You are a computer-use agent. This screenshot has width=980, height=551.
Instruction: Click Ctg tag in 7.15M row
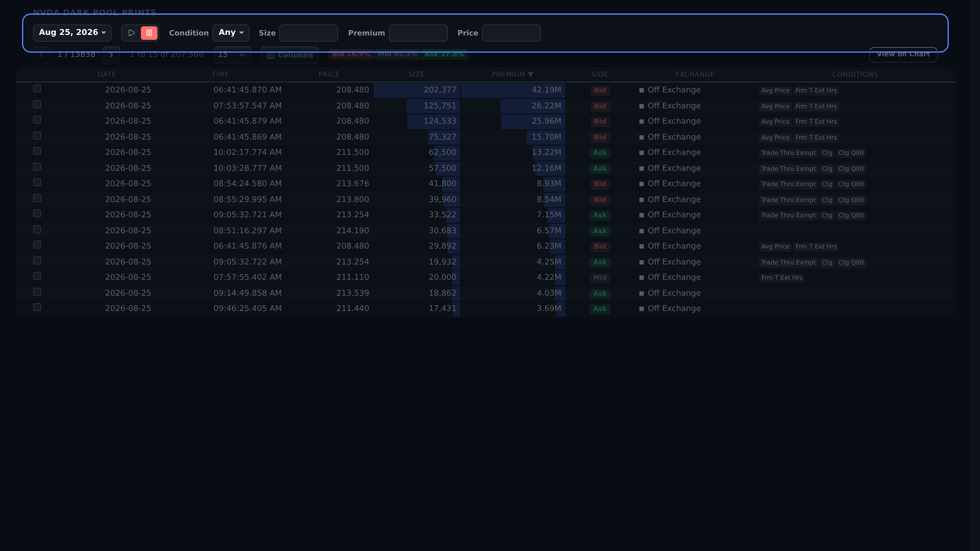tap(827, 215)
